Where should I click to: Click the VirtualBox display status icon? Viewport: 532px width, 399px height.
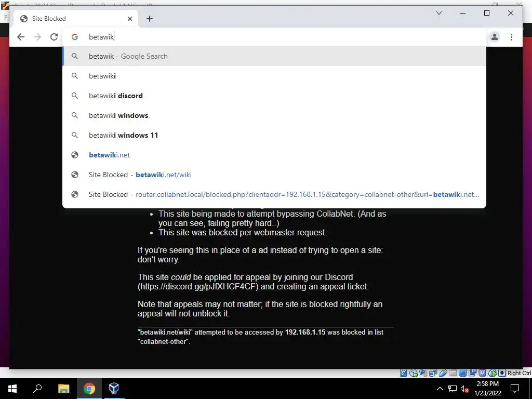pyautogui.click(x=462, y=373)
